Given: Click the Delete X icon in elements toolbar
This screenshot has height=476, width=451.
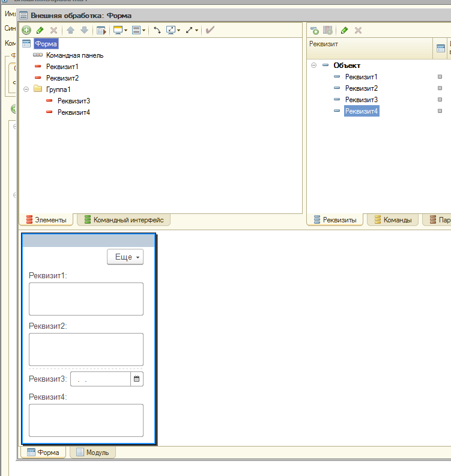Looking at the screenshot, I should tap(53, 30).
